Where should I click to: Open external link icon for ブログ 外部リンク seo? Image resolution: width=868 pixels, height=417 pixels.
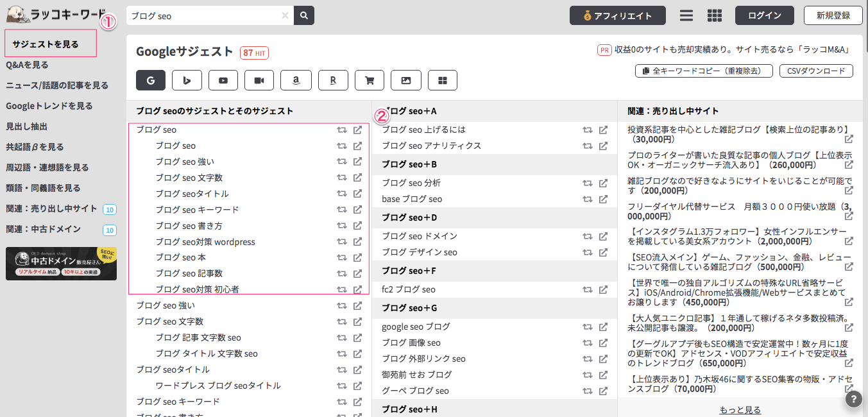[x=604, y=359]
